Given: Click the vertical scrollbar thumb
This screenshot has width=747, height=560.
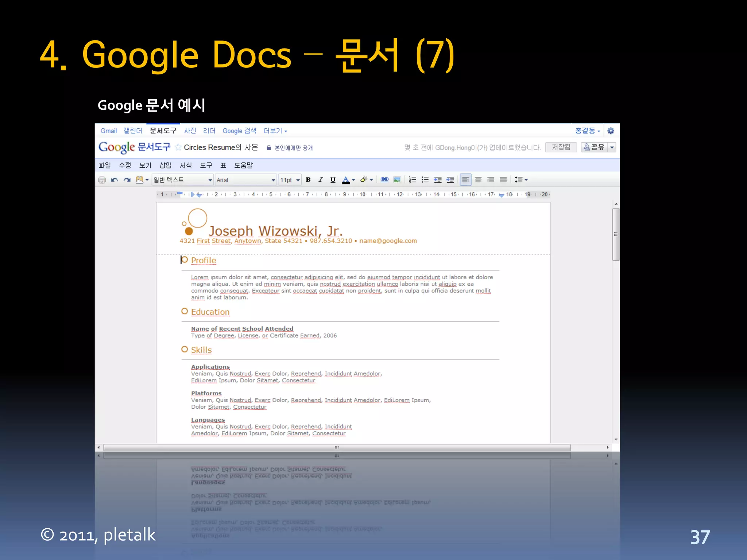Looking at the screenshot, I should 616,234.
